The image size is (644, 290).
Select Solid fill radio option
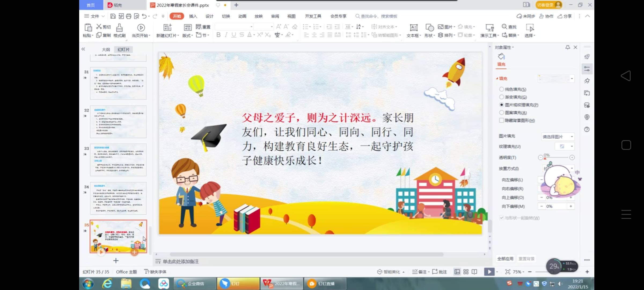[502, 89]
